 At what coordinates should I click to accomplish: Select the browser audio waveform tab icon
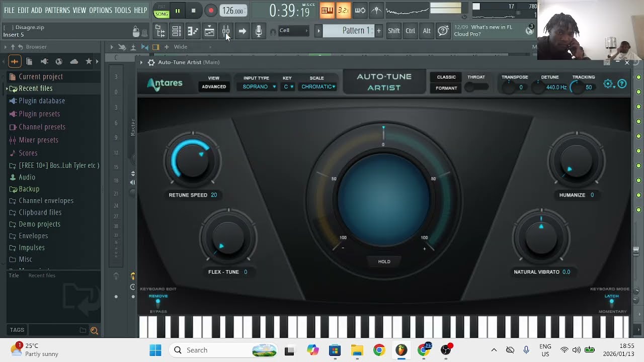14,61
